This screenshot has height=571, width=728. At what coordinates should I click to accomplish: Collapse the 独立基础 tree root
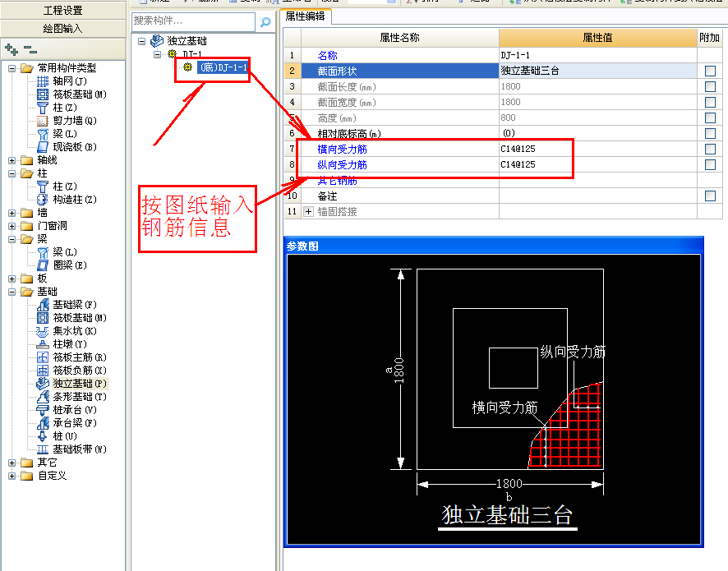click(141, 41)
